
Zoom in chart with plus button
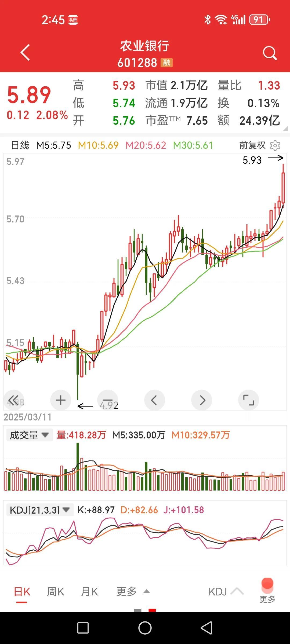coord(61,400)
